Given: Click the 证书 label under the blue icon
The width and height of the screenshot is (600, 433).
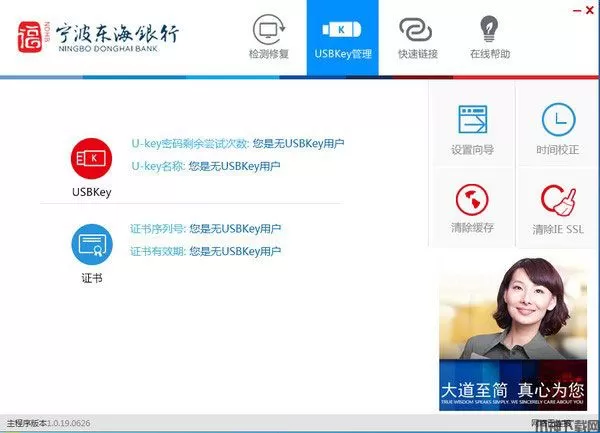Looking at the screenshot, I should [92, 278].
